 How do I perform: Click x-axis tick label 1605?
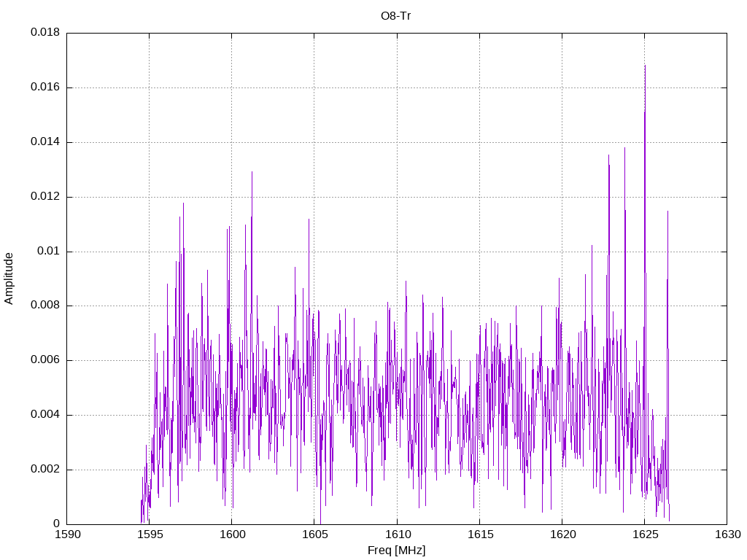(x=315, y=534)
